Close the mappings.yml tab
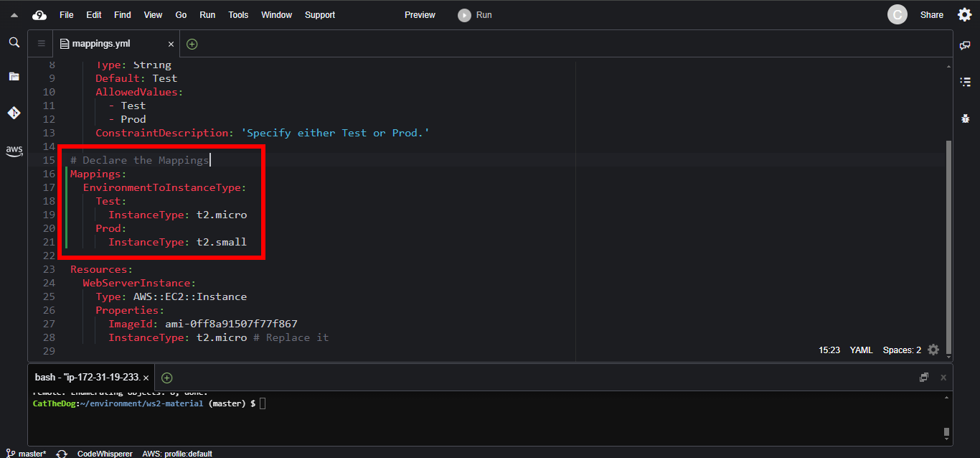The width and height of the screenshot is (980, 458). point(171,44)
